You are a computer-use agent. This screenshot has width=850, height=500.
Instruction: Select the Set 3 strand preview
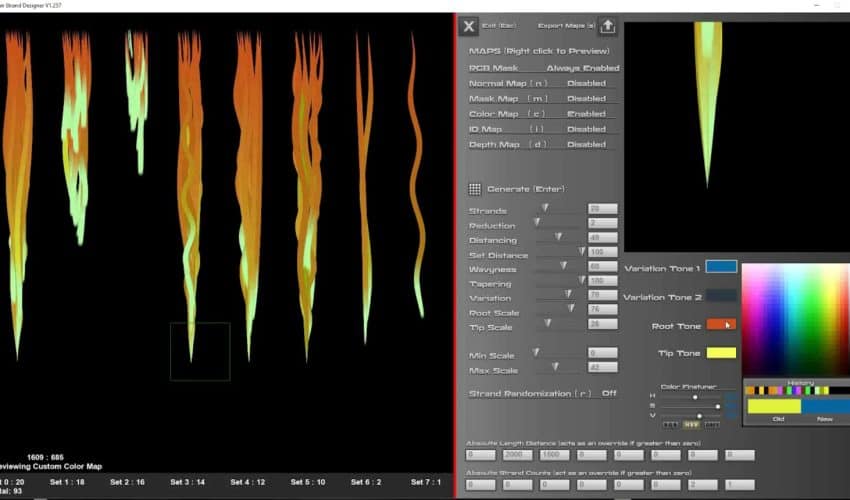(x=189, y=180)
